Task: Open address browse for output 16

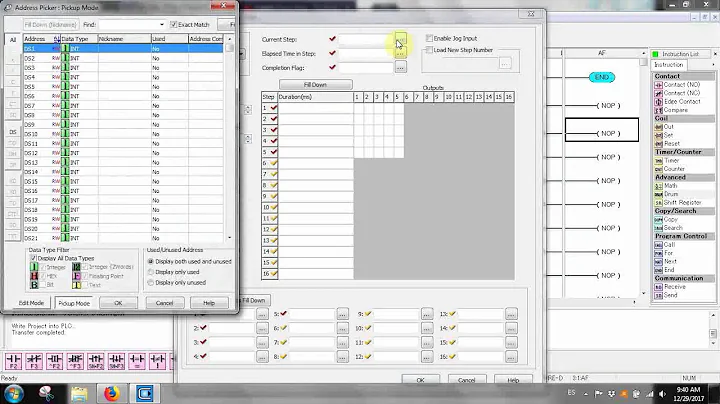Action: pyautogui.click(x=511, y=357)
